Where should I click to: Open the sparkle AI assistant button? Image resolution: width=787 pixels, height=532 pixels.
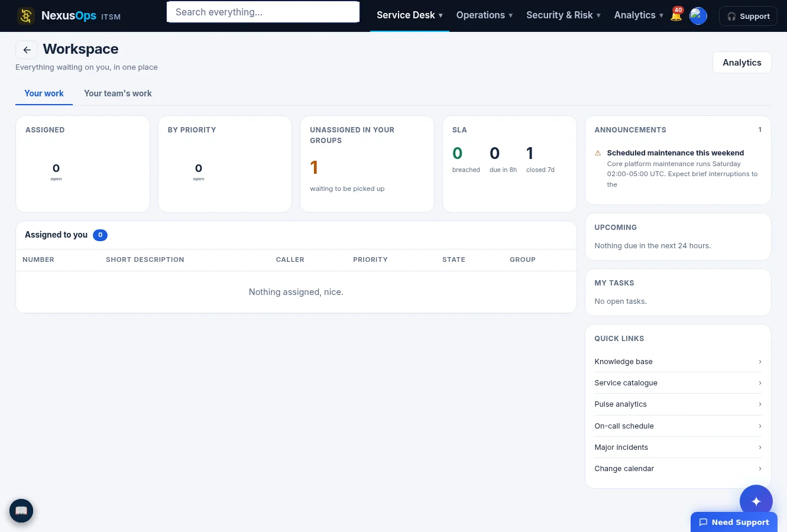click(756, 501)
